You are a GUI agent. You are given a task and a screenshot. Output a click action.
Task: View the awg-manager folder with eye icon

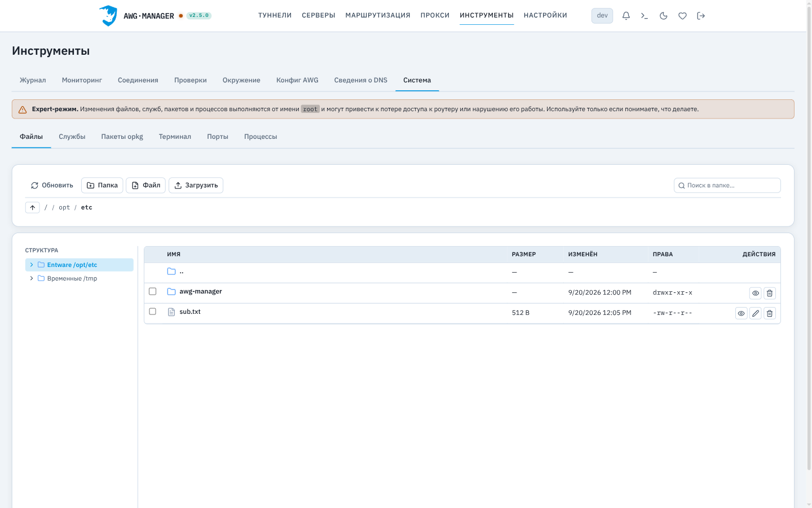tap(756, 293)
